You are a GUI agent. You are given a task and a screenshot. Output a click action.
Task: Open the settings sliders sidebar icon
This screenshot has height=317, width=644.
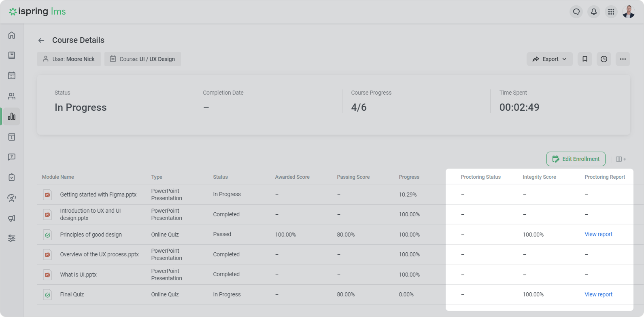click(x=12, y=238)
